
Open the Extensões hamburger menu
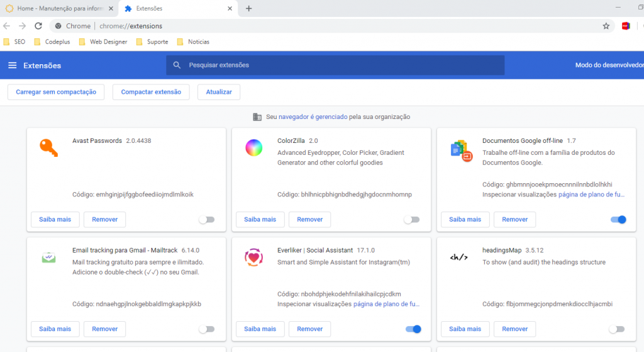pos(13,65)
